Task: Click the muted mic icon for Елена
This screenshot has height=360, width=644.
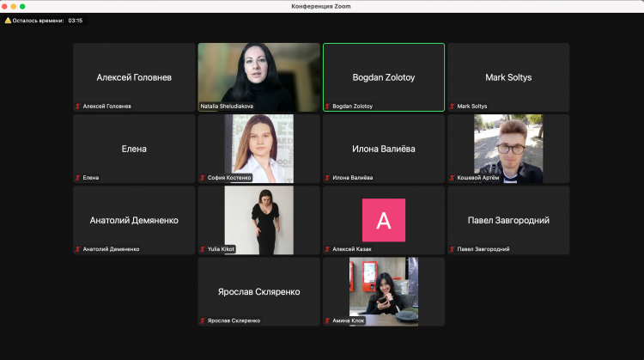Action: 78,178
